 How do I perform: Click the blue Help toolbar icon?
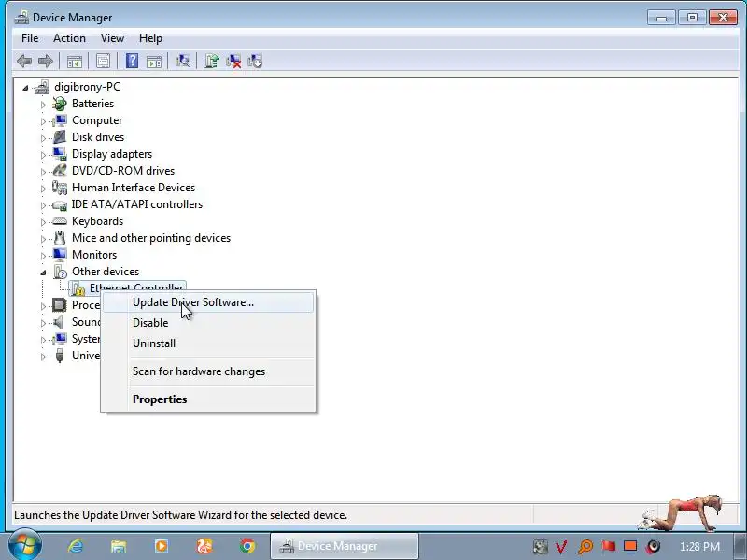132,61
